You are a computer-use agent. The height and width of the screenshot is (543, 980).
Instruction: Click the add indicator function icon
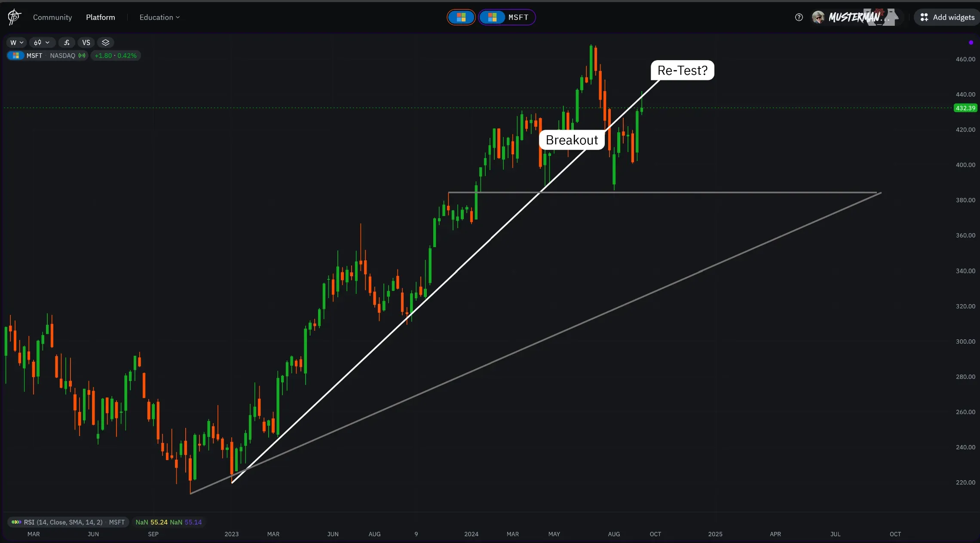(67, 43)
